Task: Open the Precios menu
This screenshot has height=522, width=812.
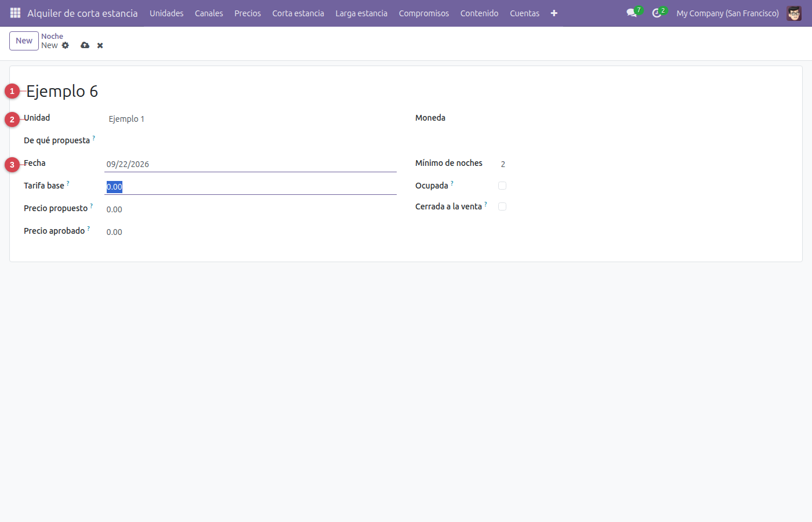Action: (248, 13)
